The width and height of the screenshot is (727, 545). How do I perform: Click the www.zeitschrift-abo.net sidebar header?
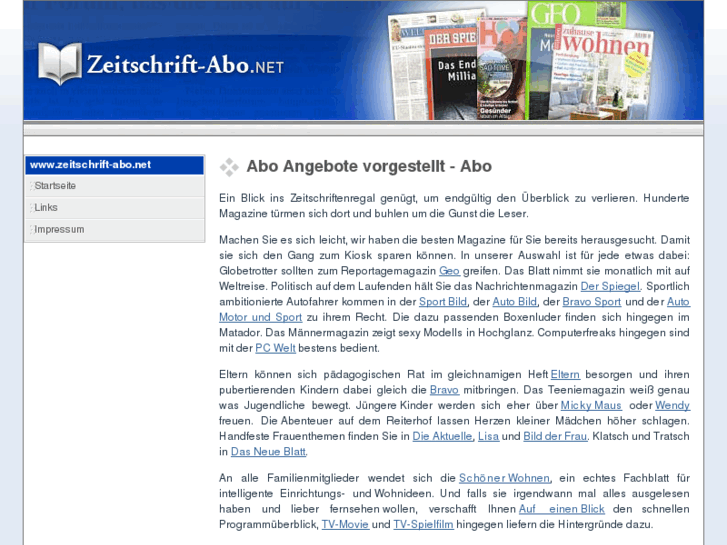(x=115, y=165)
